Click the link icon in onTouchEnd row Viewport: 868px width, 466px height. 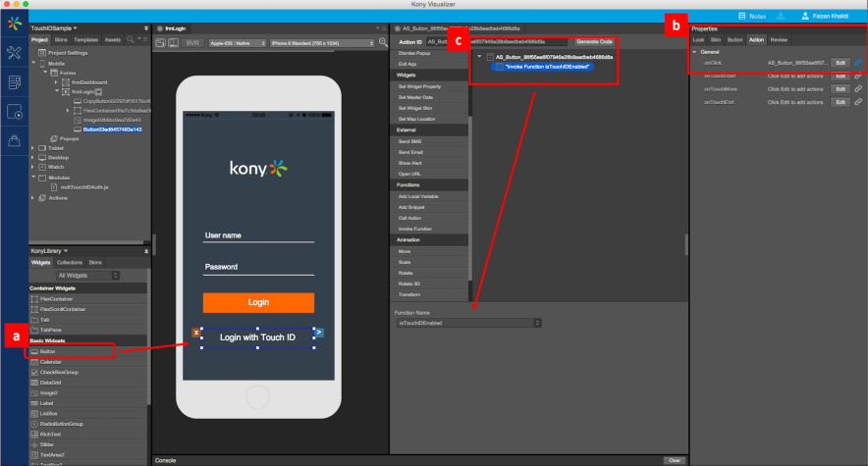(x=858, y=102)
